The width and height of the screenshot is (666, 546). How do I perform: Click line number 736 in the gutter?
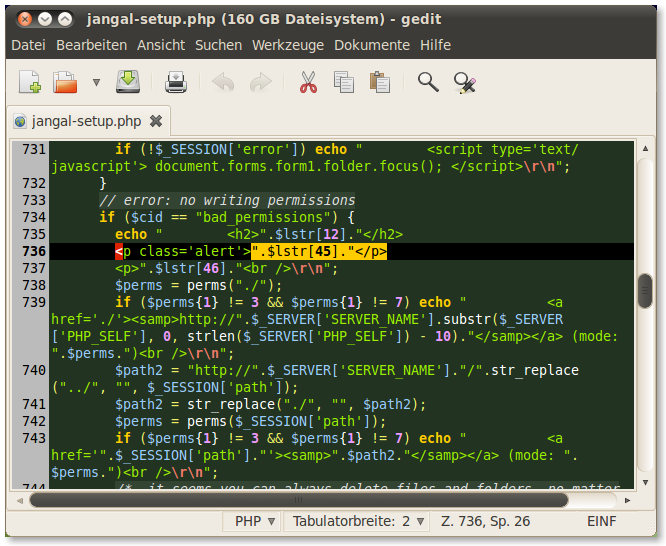(34, 251)
